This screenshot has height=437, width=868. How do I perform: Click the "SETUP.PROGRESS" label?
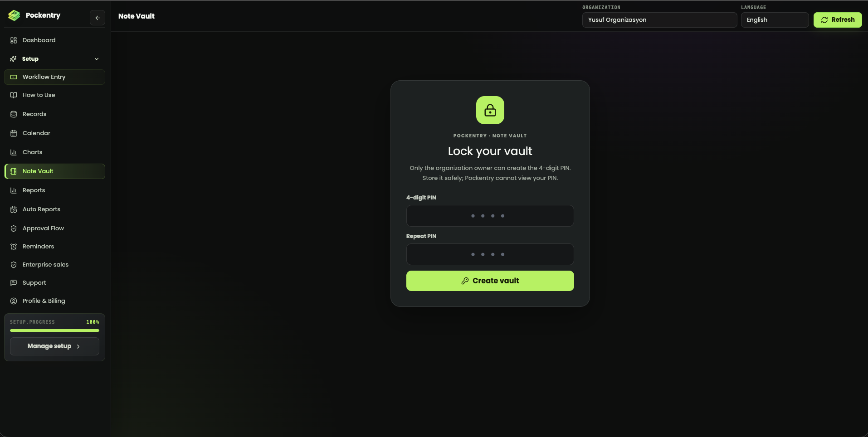(x=32, y=322)
